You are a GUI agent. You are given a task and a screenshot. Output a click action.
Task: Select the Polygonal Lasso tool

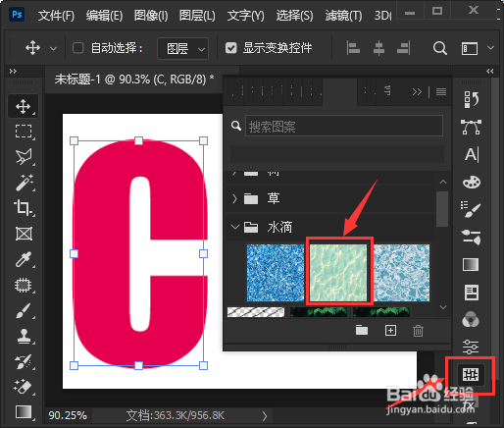click(x=24, y=156)
